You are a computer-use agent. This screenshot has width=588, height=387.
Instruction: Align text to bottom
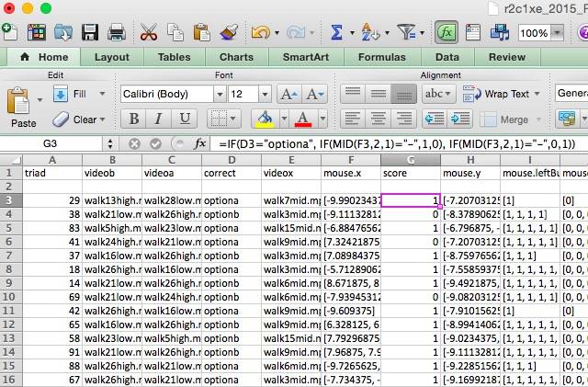click(x=403, y=94)
